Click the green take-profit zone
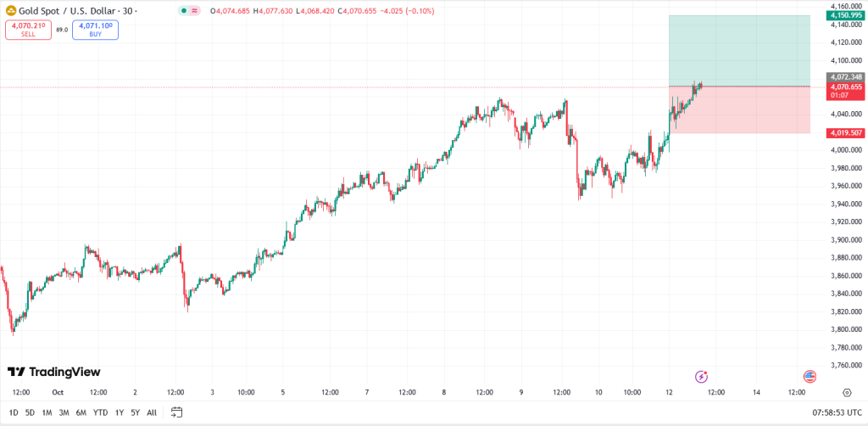This screenshot has width=868, height=426. coord(738,51)
